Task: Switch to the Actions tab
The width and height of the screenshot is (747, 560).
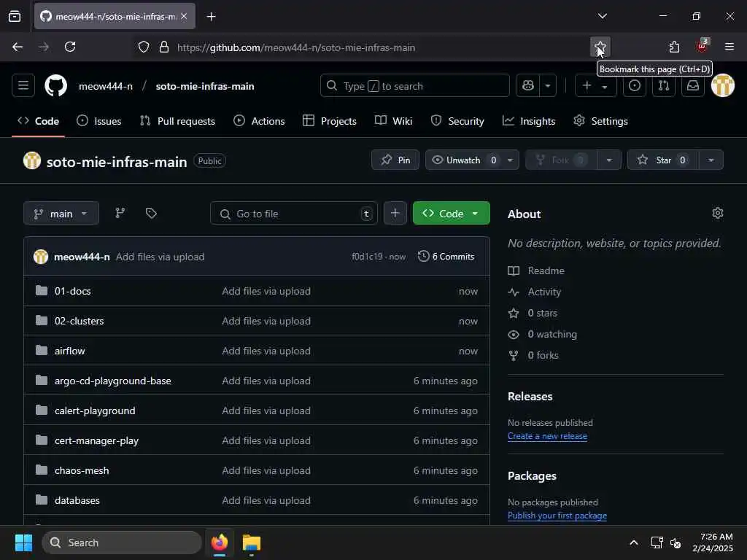Action: [x=259, y=121]
